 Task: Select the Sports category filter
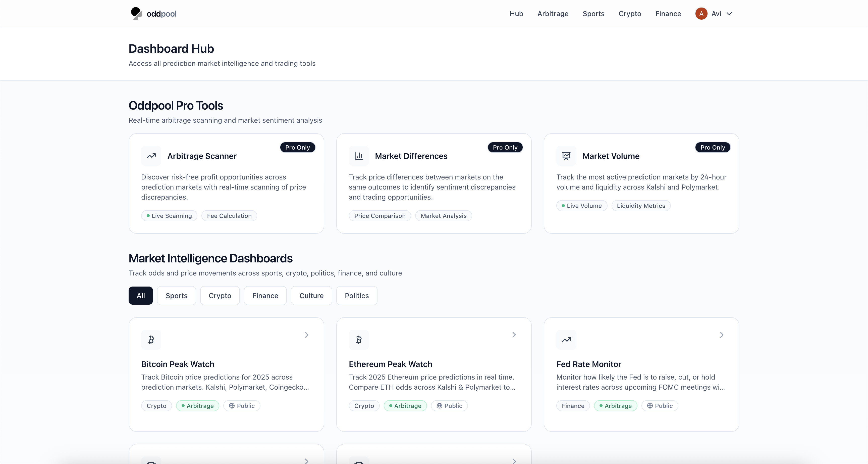point(176,296)
